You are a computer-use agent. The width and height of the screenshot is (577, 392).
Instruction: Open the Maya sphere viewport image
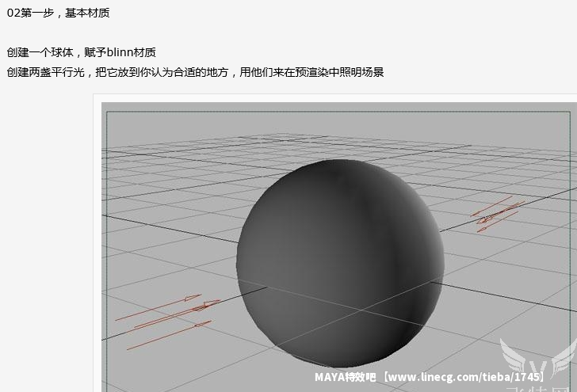339,247
